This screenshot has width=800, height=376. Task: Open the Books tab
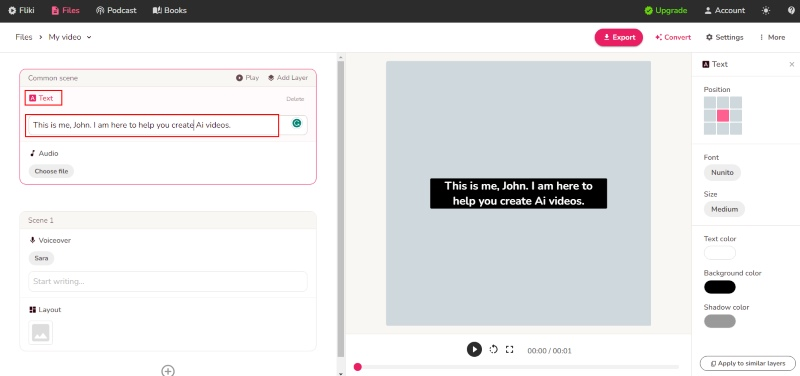pyautogui.click(x=170, y=10)
